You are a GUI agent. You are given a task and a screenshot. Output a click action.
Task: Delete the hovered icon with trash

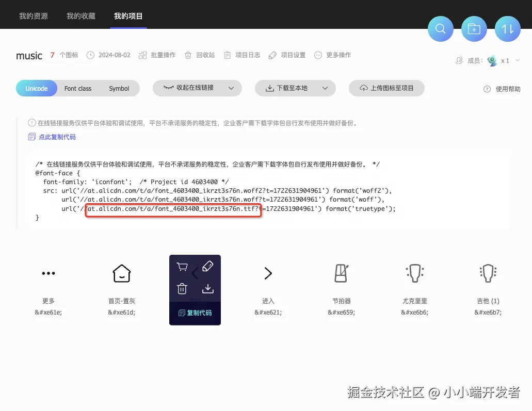(x=182, y=289)
